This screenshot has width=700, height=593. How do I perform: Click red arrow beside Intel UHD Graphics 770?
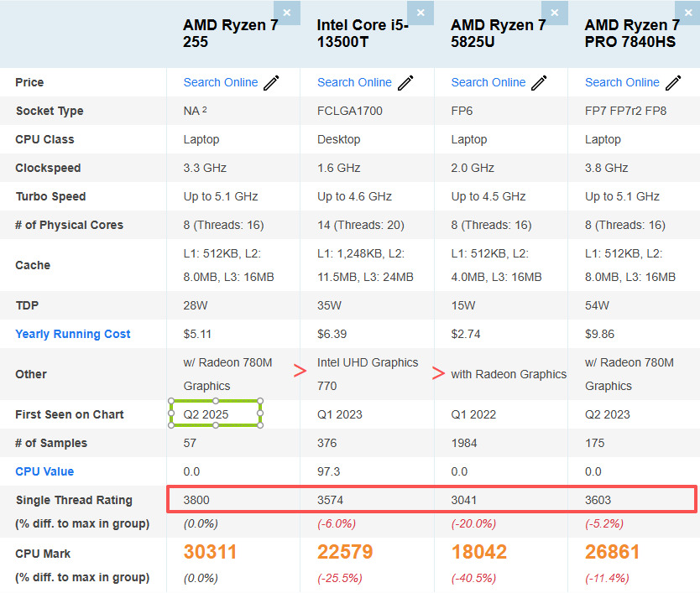(x=300, y=372)
